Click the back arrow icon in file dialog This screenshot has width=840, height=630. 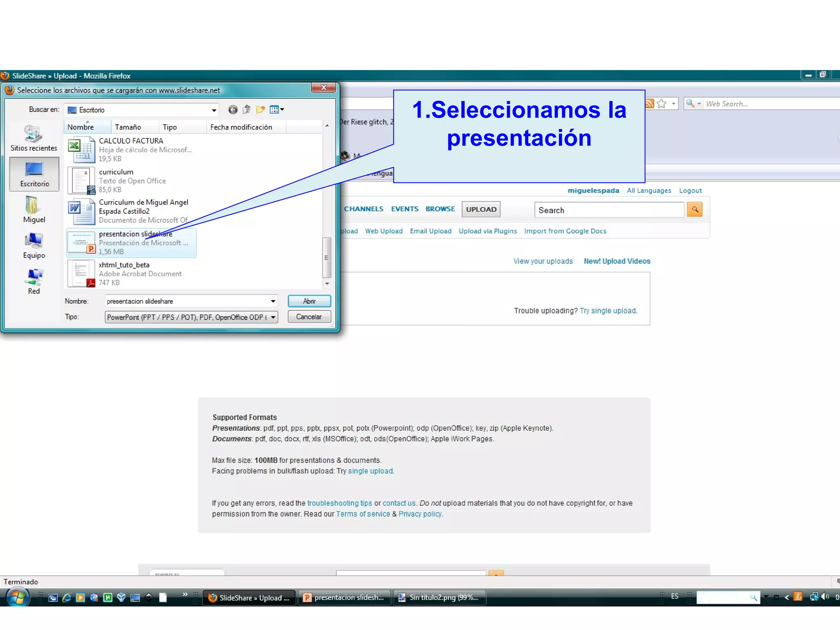[x=233, y=110]
